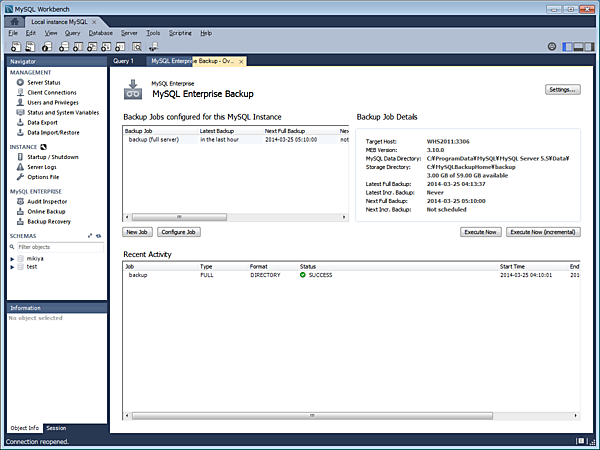Expand the Schemas section using the arrows icon
Screen dimensions: 600x450
[x=90, y=235]
